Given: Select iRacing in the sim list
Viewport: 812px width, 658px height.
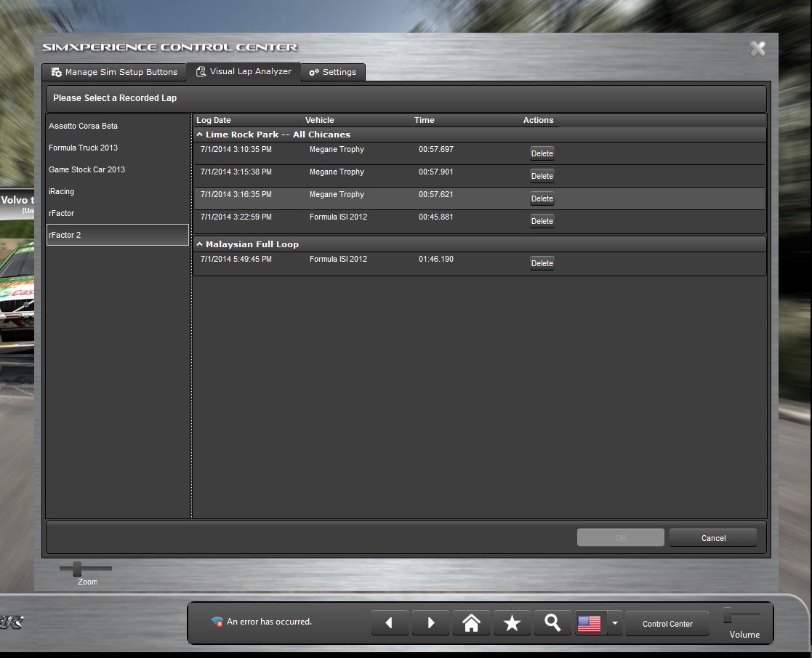Looking at the screenshot, I should tap(118, 191).
